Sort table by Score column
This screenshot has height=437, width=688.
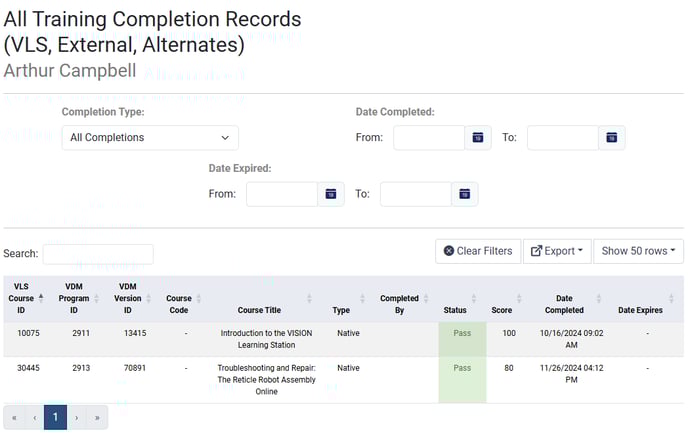coord(519,298)
